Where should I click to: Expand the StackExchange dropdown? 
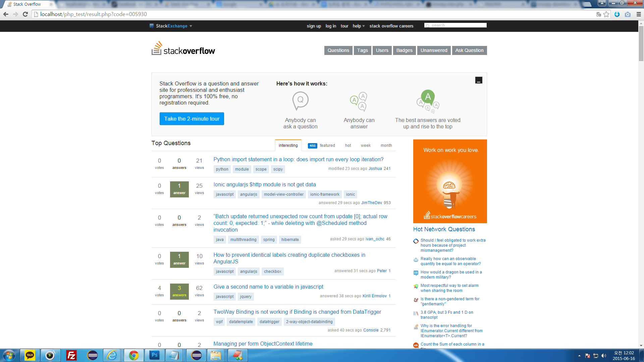pyautogui.click(x=191, y=26)
